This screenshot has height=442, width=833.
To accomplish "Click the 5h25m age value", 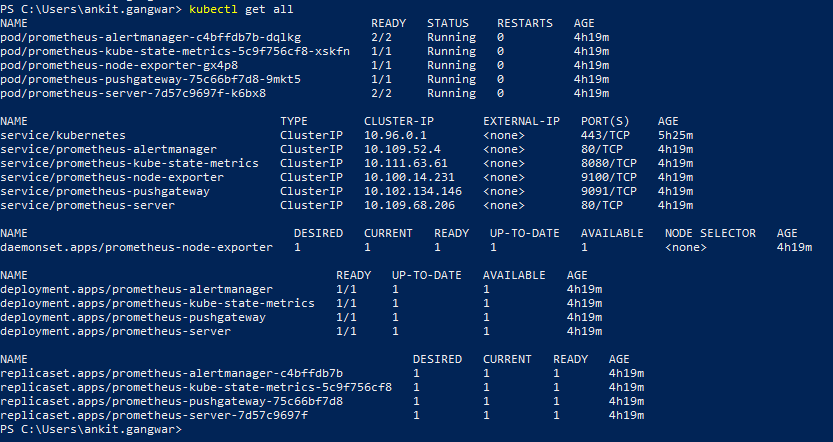I will pos(675,135).
